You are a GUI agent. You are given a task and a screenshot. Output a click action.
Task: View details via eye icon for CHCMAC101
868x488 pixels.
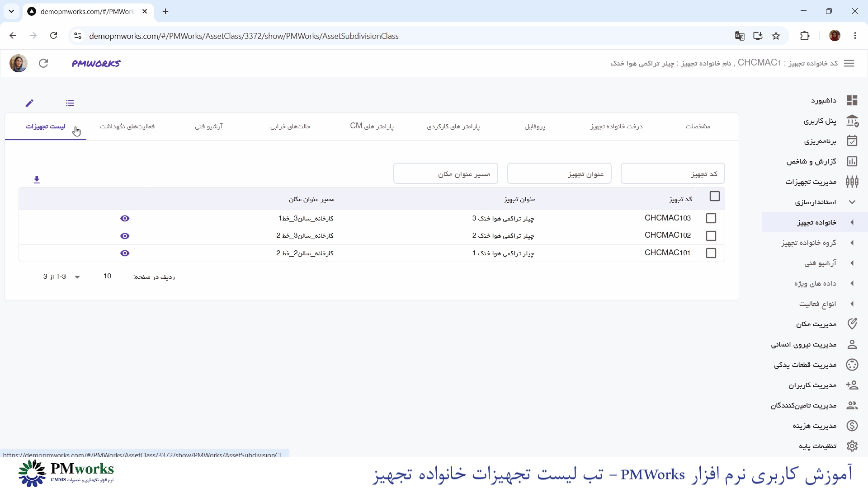[125, 253]
